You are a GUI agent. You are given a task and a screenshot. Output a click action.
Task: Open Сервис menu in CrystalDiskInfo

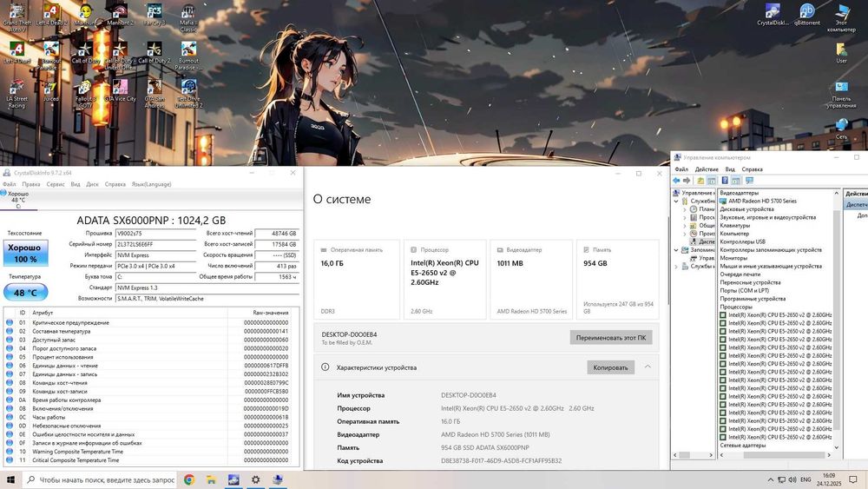click(x=56, y=184)
